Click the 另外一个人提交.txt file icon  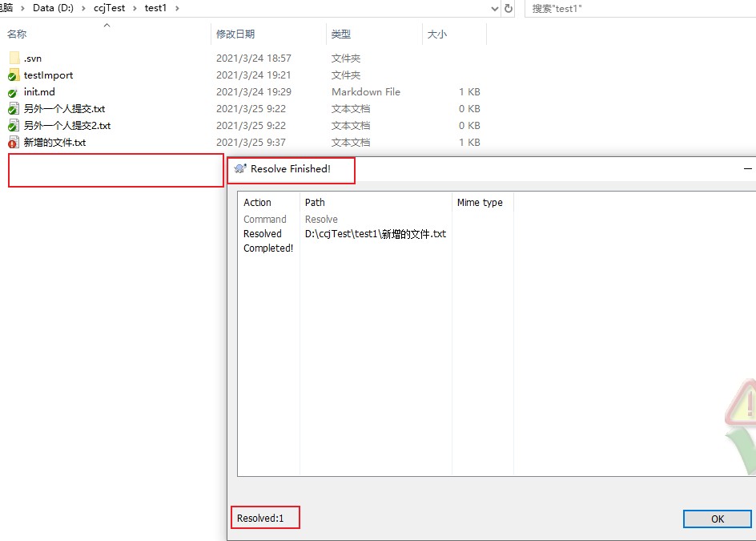pyautogui.click(x=13, y=109)
